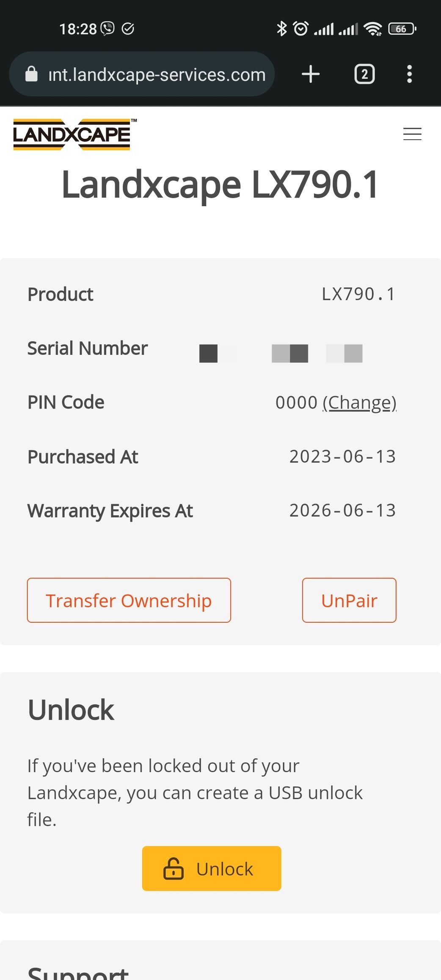
Task: Open the hamburger navigation menu
Action: [x=412, y=134]
